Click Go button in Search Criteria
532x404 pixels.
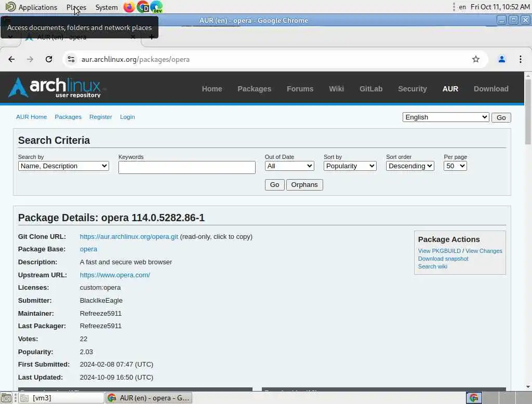pyautogui.click(x=274, y=185)
